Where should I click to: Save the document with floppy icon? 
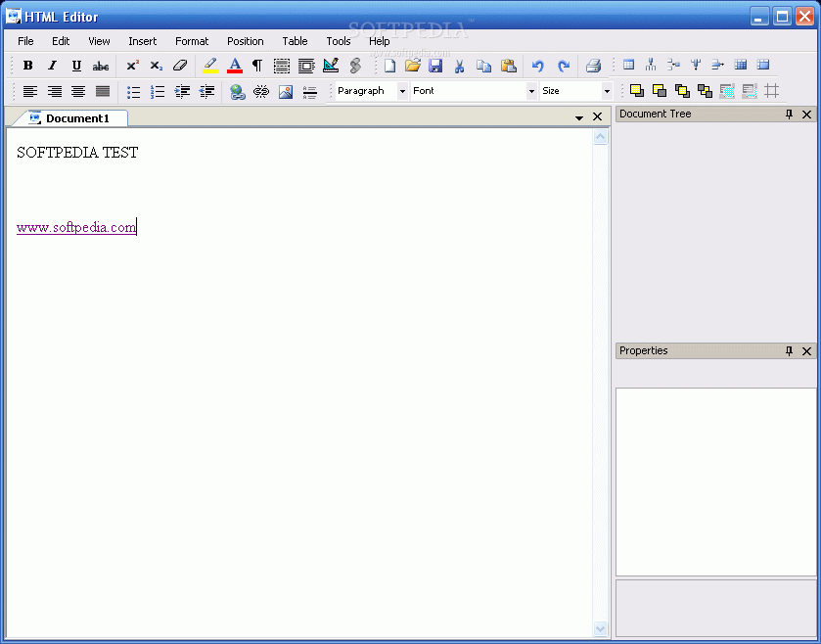pyautogui.click(x=435, y=66)
